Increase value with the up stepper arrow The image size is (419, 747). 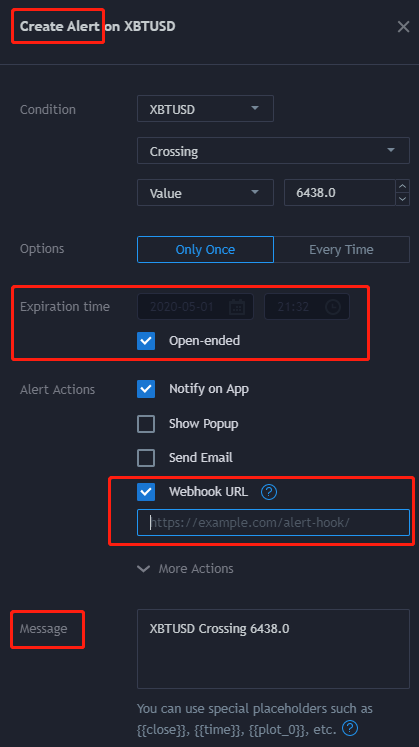(403, 186)
